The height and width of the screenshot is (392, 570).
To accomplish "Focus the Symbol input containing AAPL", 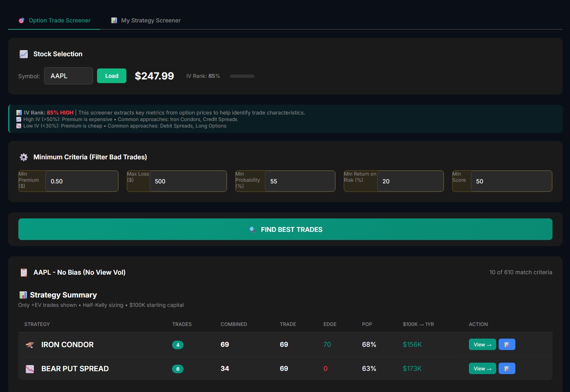I will [68, 76].
